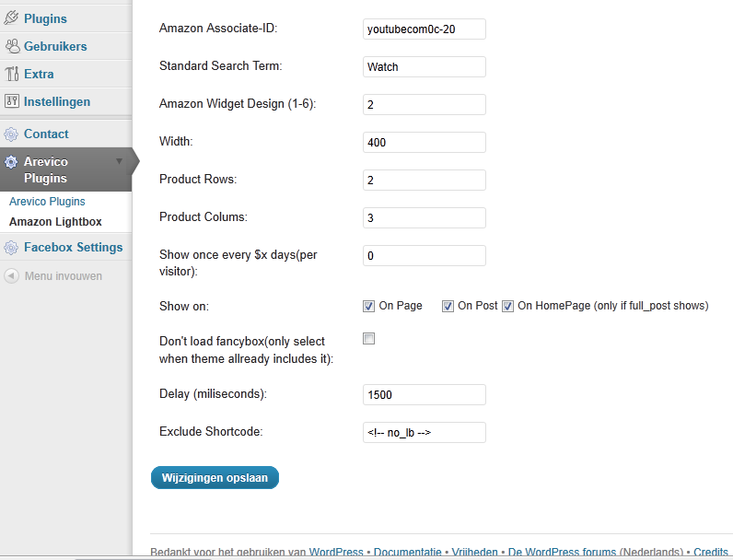Click the Contact gear icon
The height and width of the screenshot is (560, 733).
[11, 134]
